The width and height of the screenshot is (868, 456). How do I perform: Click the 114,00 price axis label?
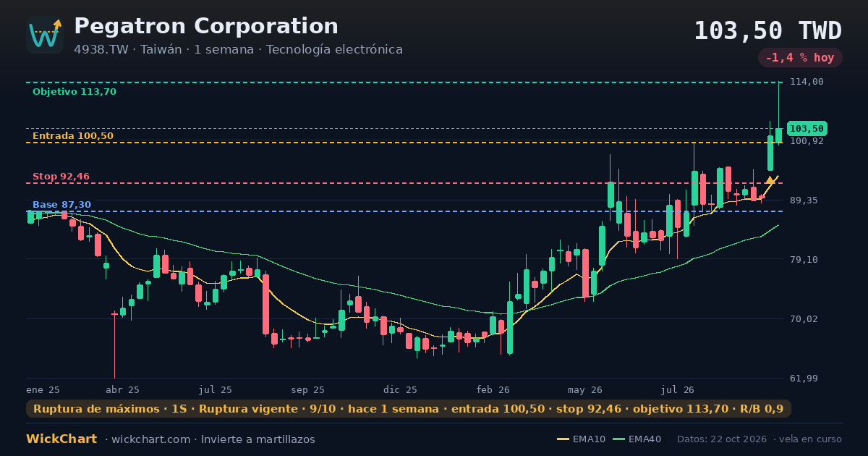point(807,82)
